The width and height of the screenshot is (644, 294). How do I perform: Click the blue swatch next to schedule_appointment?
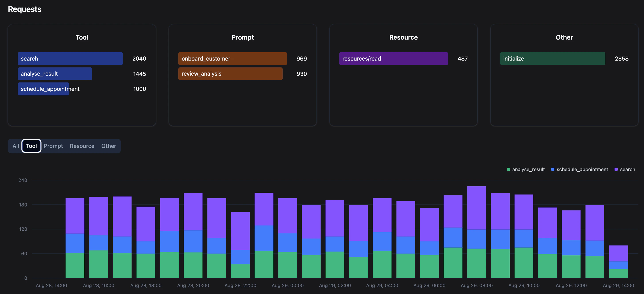coord(553,169)
